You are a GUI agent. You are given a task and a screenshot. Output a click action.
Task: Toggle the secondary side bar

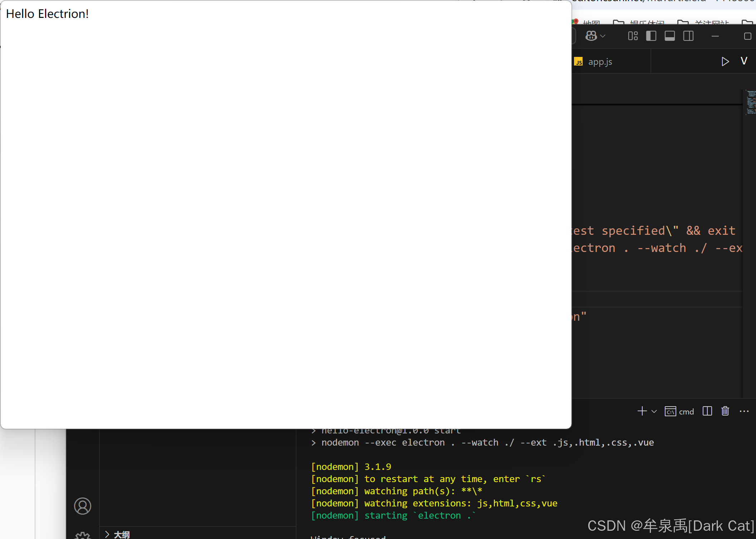click(688, 36)
